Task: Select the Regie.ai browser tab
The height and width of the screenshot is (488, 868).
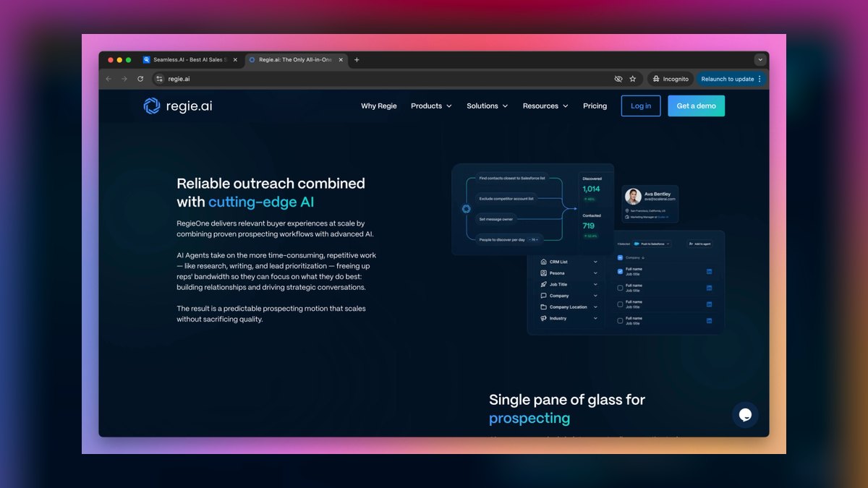Action: click(296, 60)
